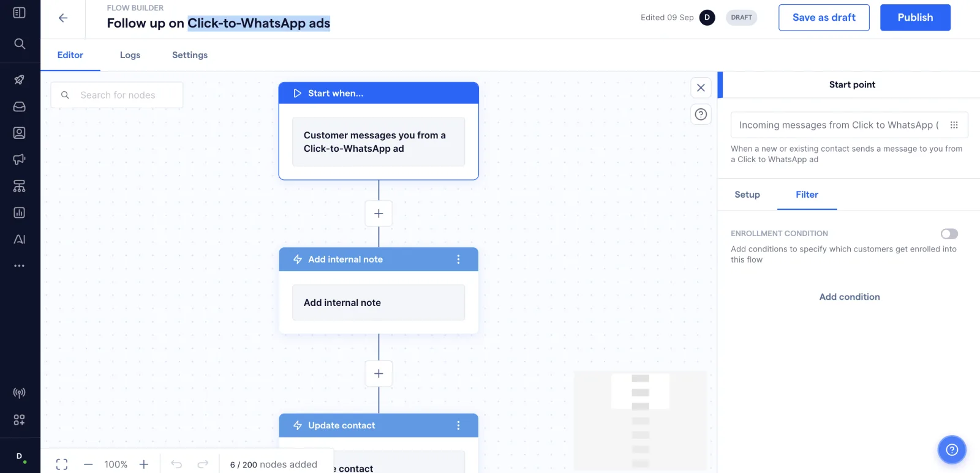Open the Filter tab
The height and width of the screenshot is (473, 980).
click(807, 195)
